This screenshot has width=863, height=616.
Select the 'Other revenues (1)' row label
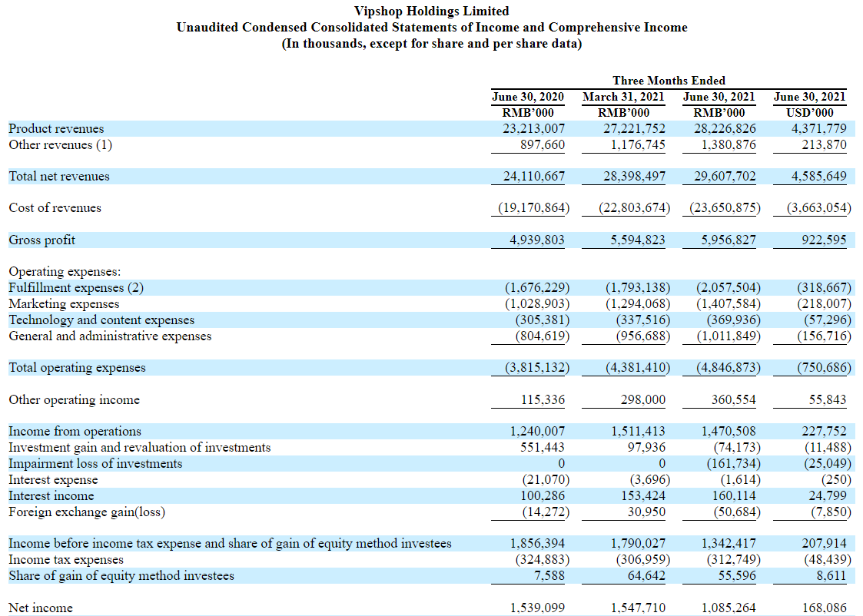point(60,144)
